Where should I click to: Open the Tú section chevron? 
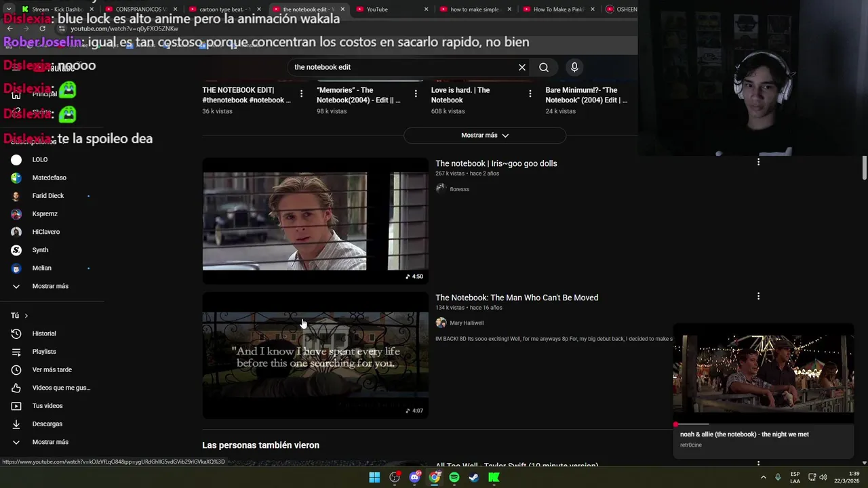[26, 316]
